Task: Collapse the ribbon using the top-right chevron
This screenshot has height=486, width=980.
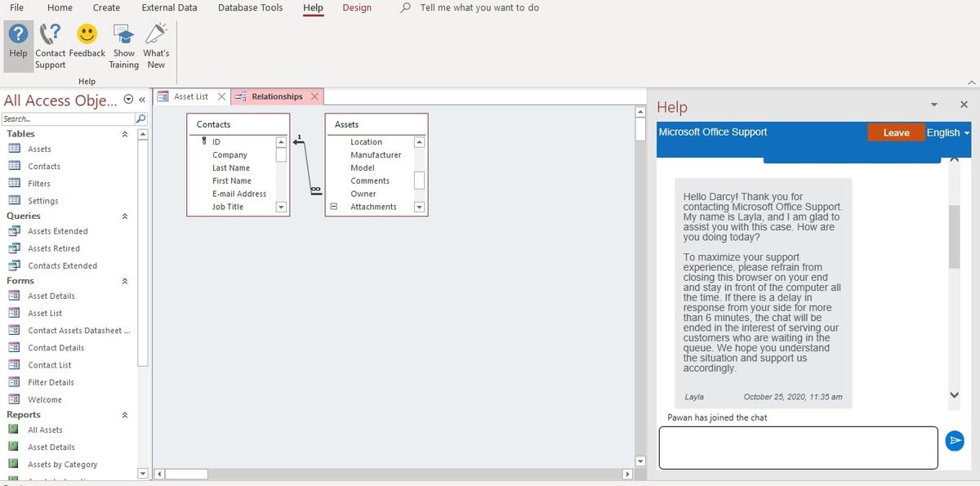Action: [x=971, y=82]
